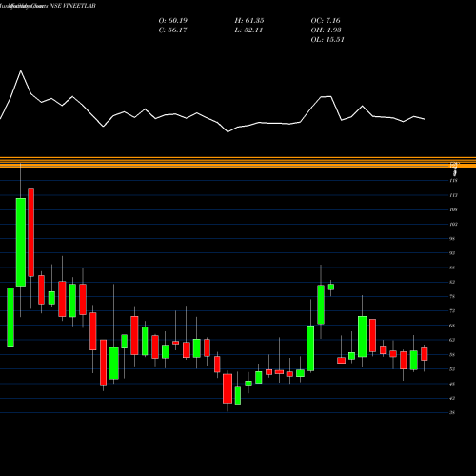Click the 98 price axis label
The width and height of the screenshot is (476, 476).
(452, 239)
